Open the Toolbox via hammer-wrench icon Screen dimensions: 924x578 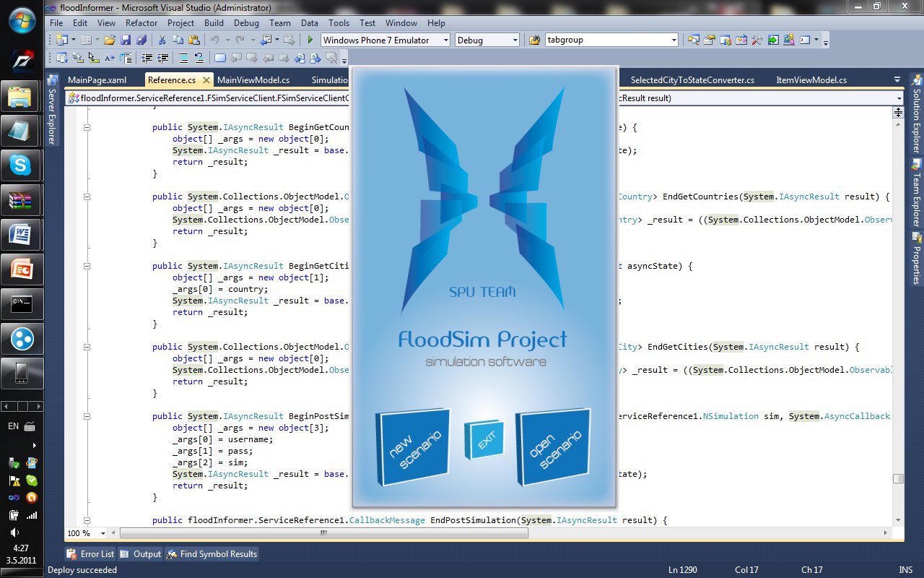pyautogui.click(x=757, y=40)
